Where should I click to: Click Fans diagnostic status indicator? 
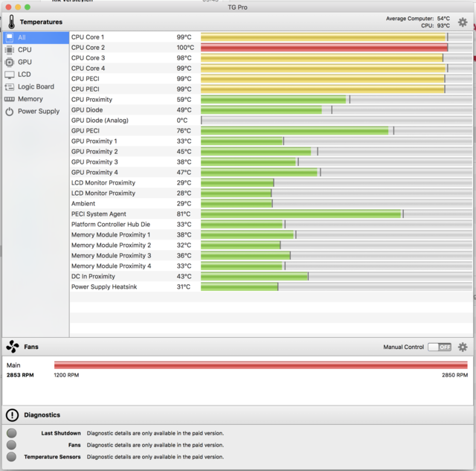12,445
